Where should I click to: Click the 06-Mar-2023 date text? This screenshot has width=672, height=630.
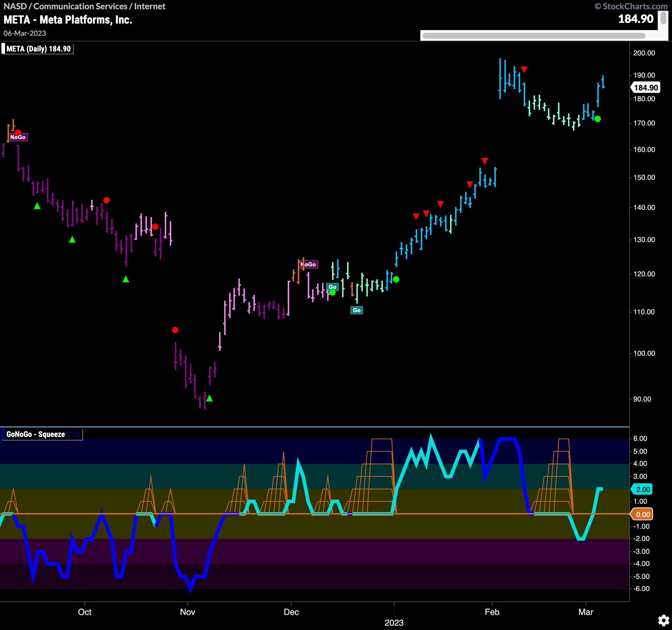point(25,33)
